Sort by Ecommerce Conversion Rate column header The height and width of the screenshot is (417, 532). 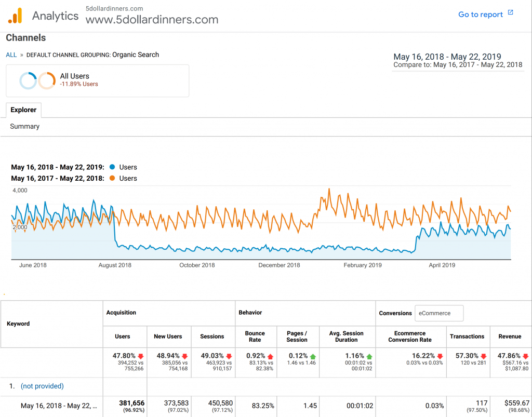pyautogui.click(x=410, y=337)
